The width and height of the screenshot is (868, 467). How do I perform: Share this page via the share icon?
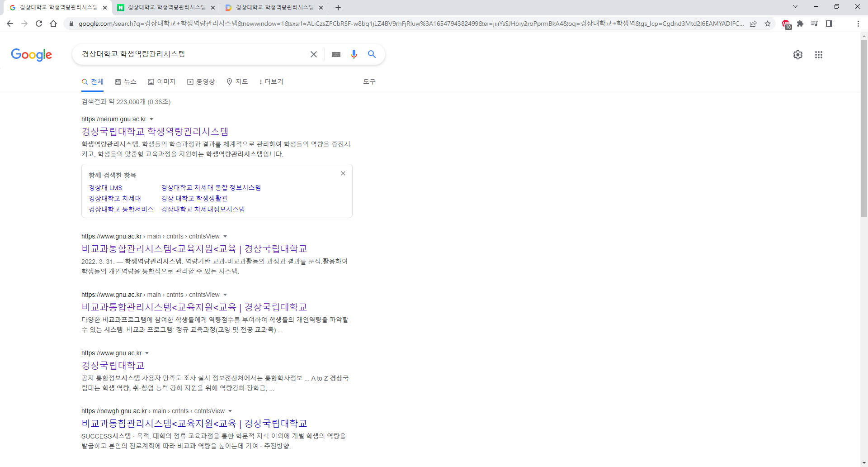tap(753, 24)
